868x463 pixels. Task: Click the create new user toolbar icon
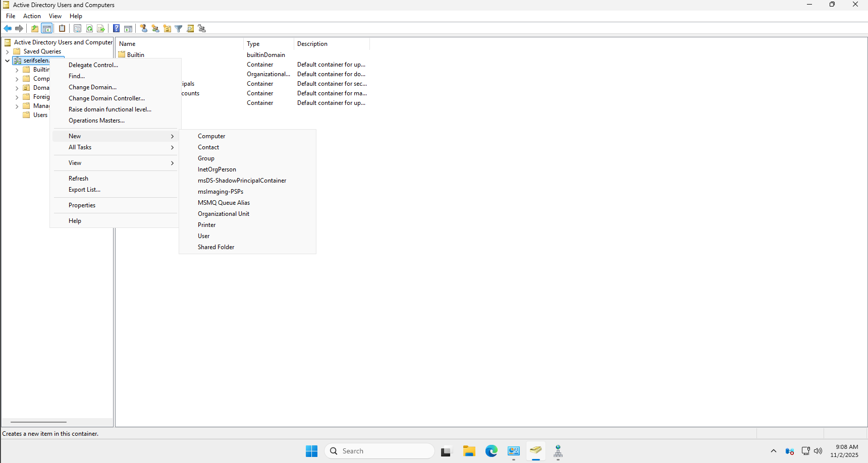[144, 28]
